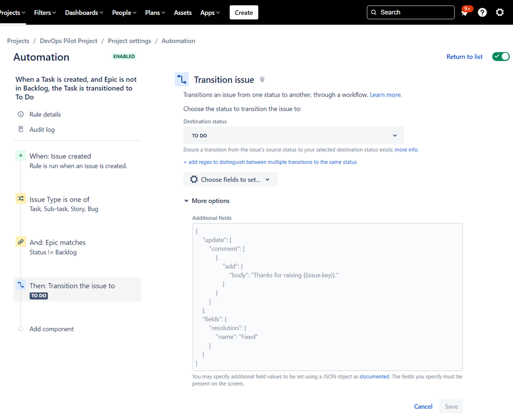Click the Epic matches link icon
513x420 pixels.
point(21,242)
